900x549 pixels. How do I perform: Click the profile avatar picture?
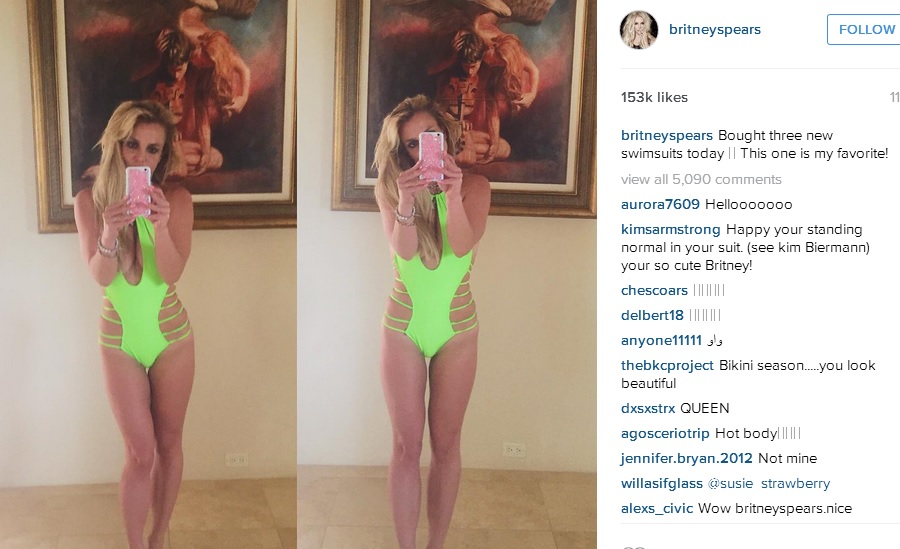639,30
